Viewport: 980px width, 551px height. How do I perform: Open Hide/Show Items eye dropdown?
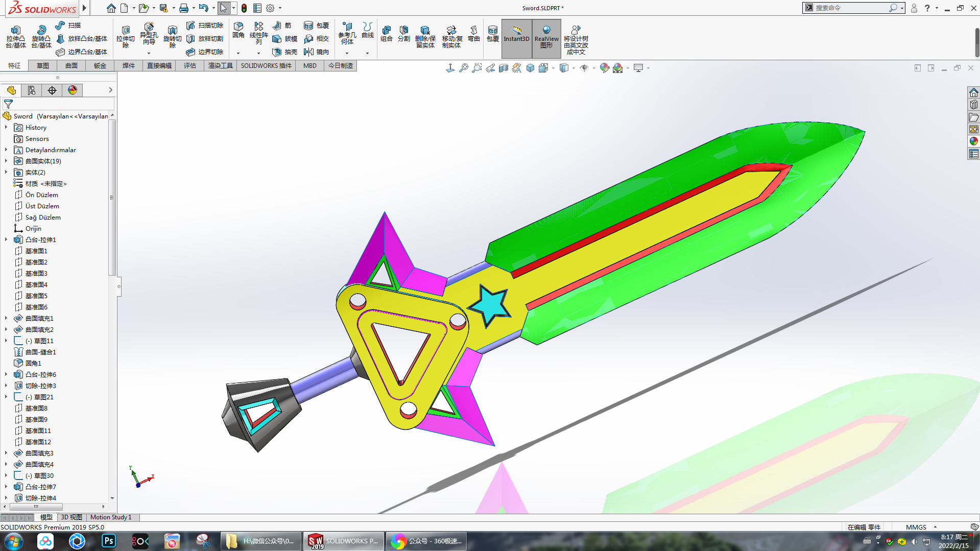tap(594, 68)
